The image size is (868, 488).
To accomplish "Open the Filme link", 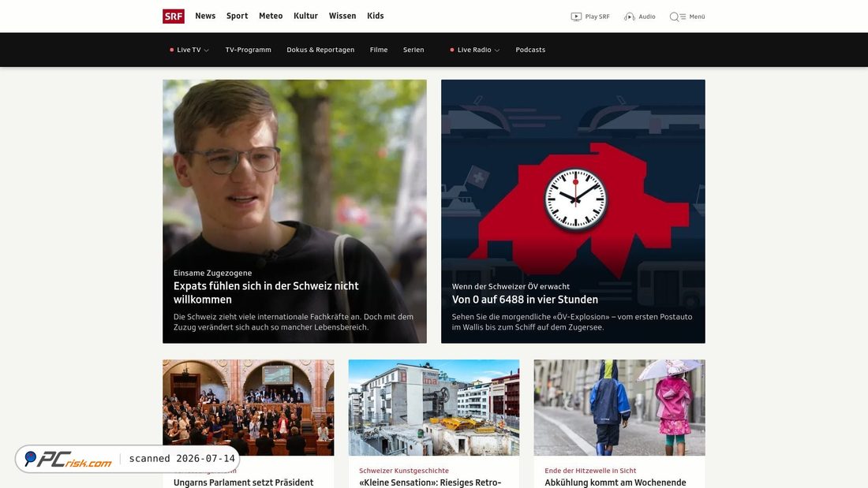I will click(x=379, y=50).
